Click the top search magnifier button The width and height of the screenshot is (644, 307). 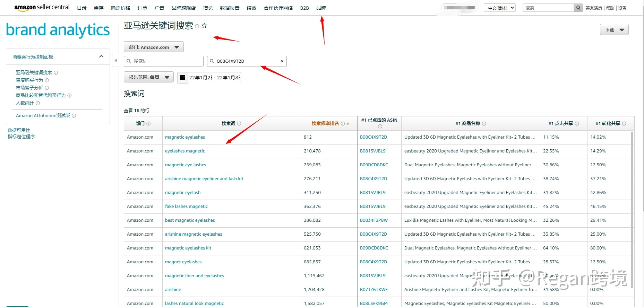578,8
